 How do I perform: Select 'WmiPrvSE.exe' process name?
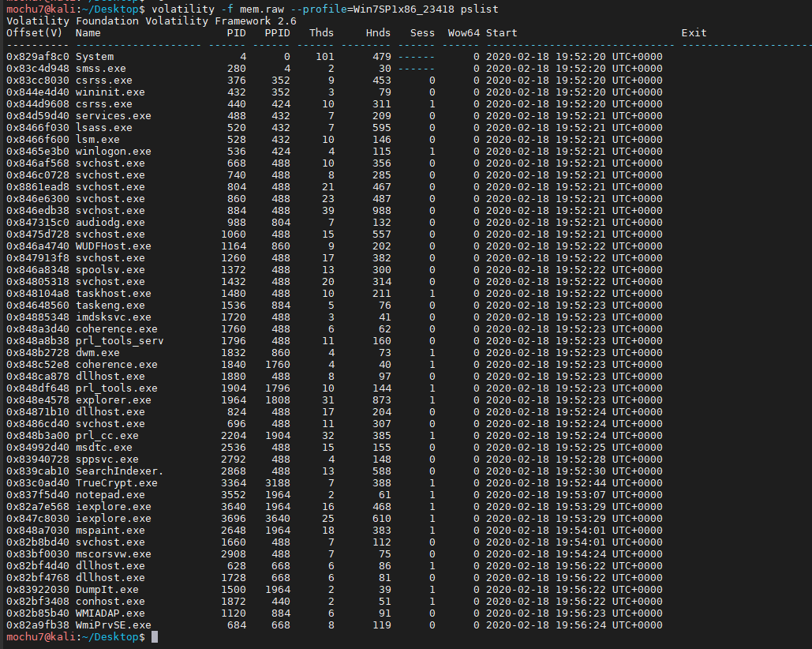click(114, 625)
